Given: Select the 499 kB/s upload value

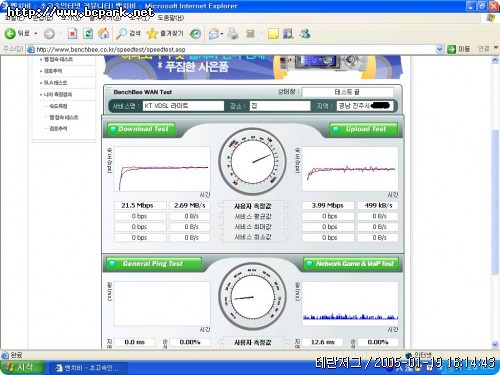Looking at the screenshot, I should click(x=378, y=205).
